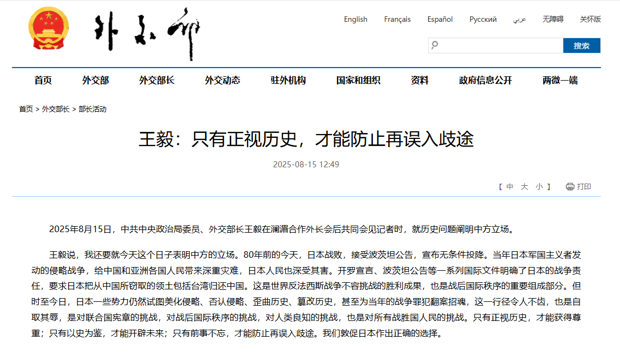Go to 部长活动 in breadcrumb
Screen dimensions: 620x364
click(93, 109)
